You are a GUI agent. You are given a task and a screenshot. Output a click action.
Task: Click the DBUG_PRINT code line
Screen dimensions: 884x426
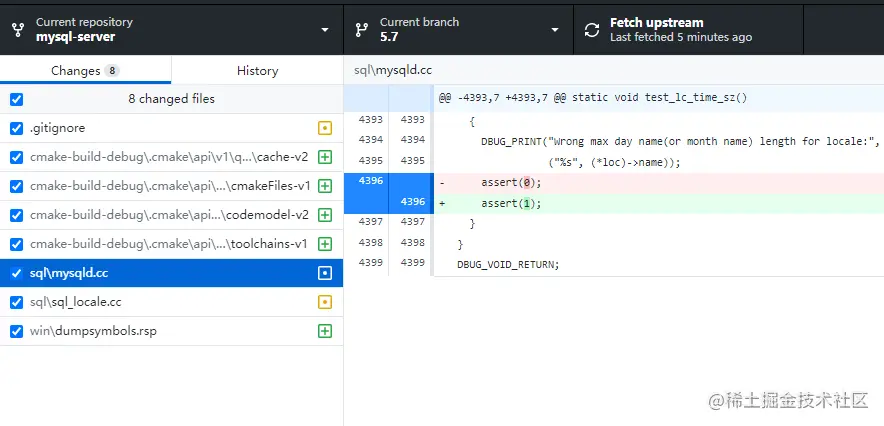(x=680, y=141)
